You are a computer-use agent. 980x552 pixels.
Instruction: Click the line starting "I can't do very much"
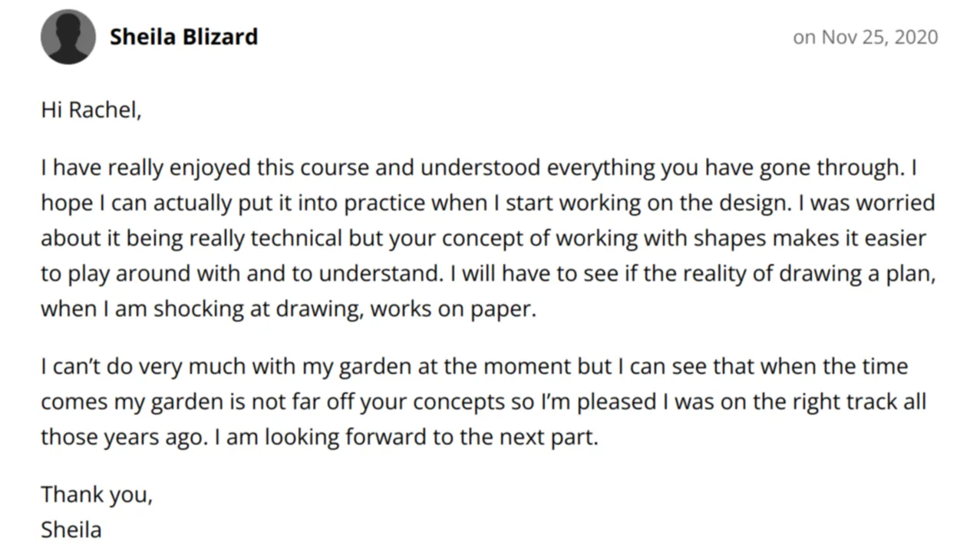474,366
